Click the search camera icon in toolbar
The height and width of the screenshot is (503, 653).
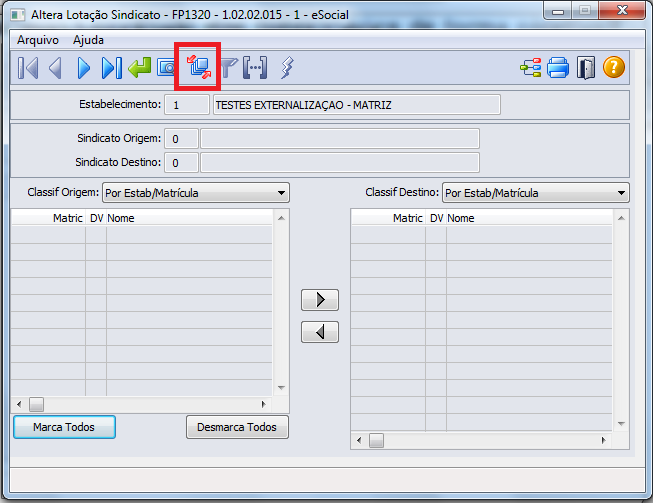click(165, 67)
